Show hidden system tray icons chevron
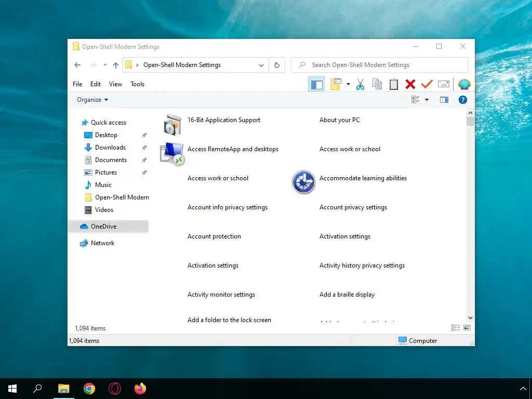 tap(523, 389)
